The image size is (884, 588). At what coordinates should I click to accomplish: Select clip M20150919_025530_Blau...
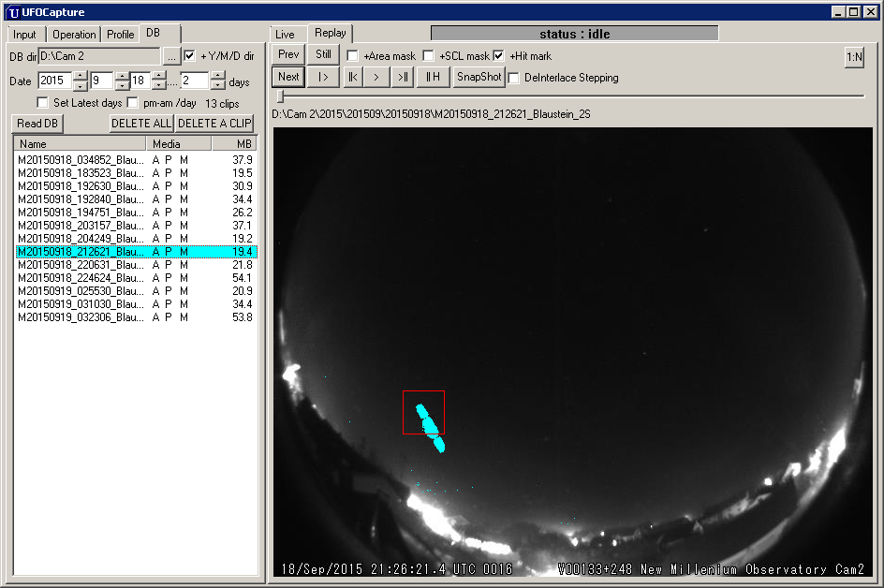[136, 291]
